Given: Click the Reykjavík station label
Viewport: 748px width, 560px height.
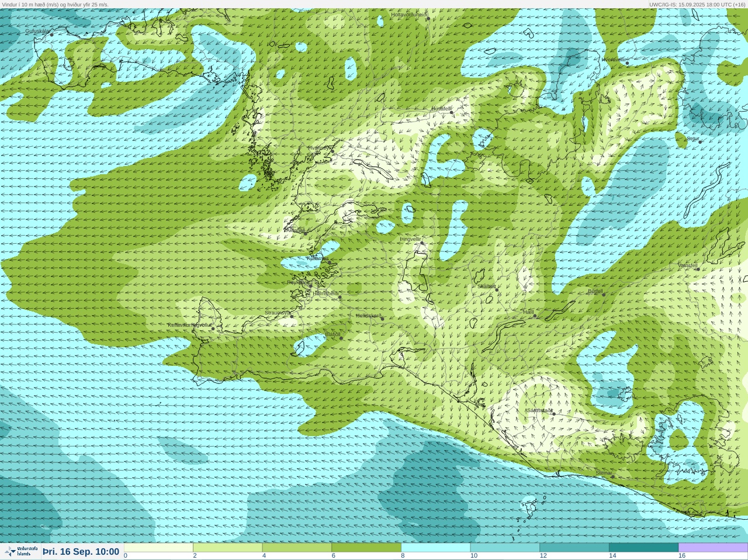Looking at the screenshot, I should (297, 282).
